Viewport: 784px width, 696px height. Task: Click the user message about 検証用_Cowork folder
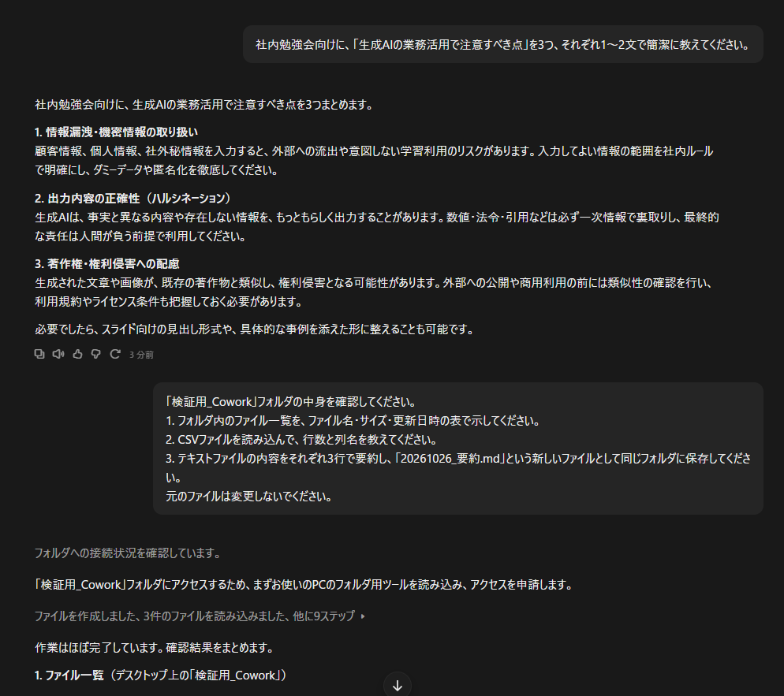458,448
